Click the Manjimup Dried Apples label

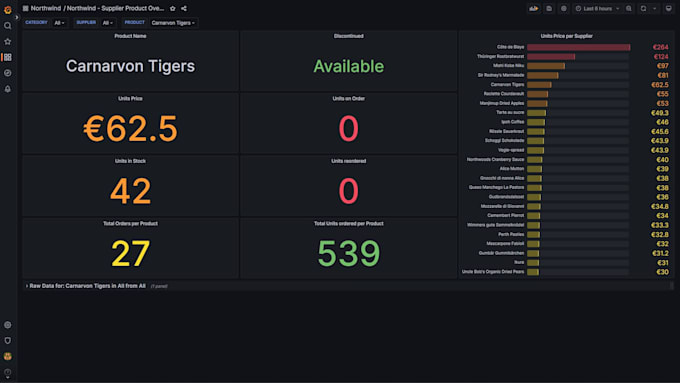pos(502,103)
